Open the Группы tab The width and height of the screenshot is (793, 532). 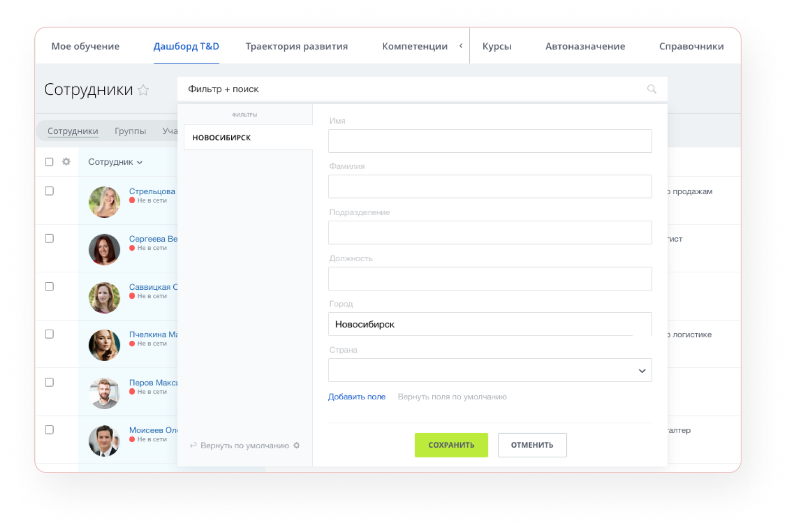130,131
